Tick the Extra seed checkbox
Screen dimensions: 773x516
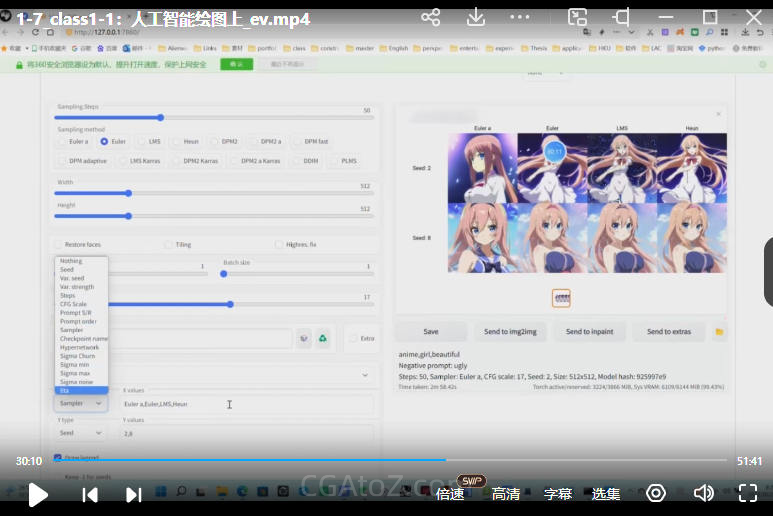354,339
